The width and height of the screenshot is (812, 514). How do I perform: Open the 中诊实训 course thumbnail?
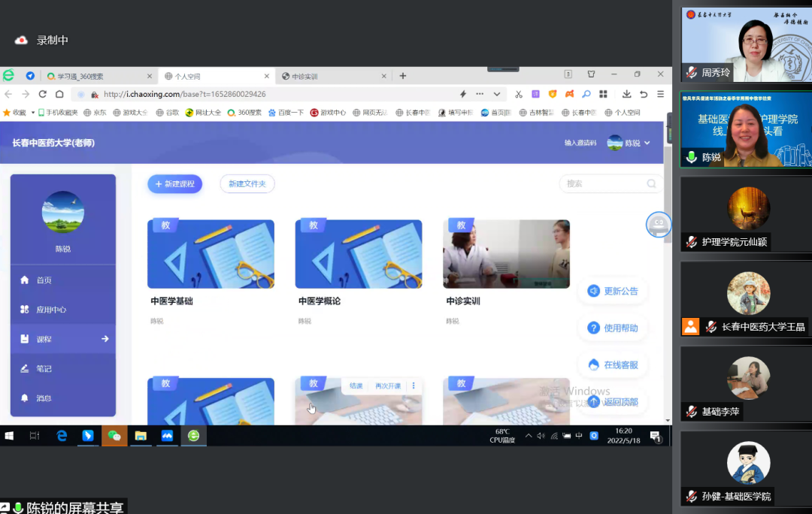[506, 254]
